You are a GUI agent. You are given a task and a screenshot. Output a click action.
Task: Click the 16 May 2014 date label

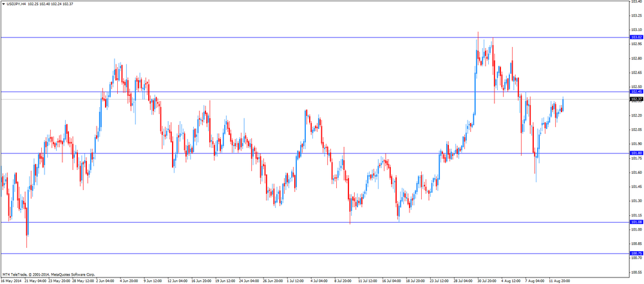12,281
